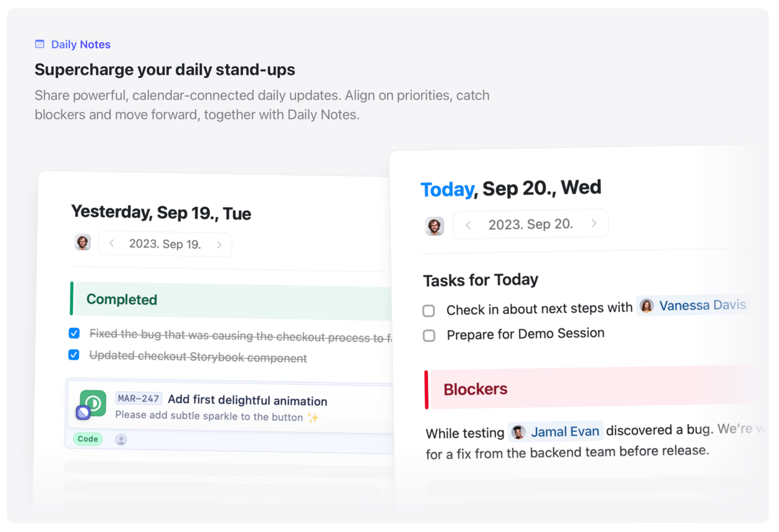The height and width of the screenshot is (532, 779).
Task: Go to previous day from Sep 19
Action: coord(112,243)
